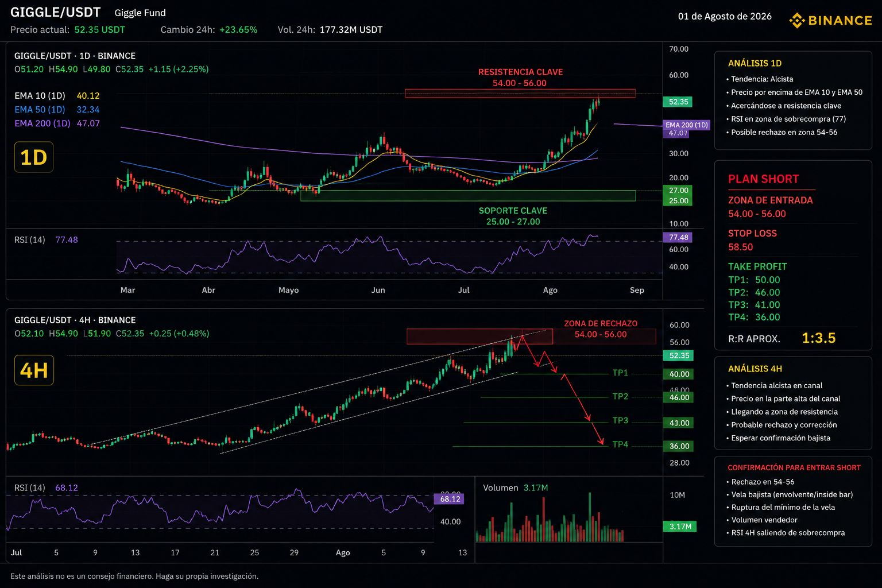Click the TP2 line label on the 4H chart

pyautogui.click(x=620, y=396)
